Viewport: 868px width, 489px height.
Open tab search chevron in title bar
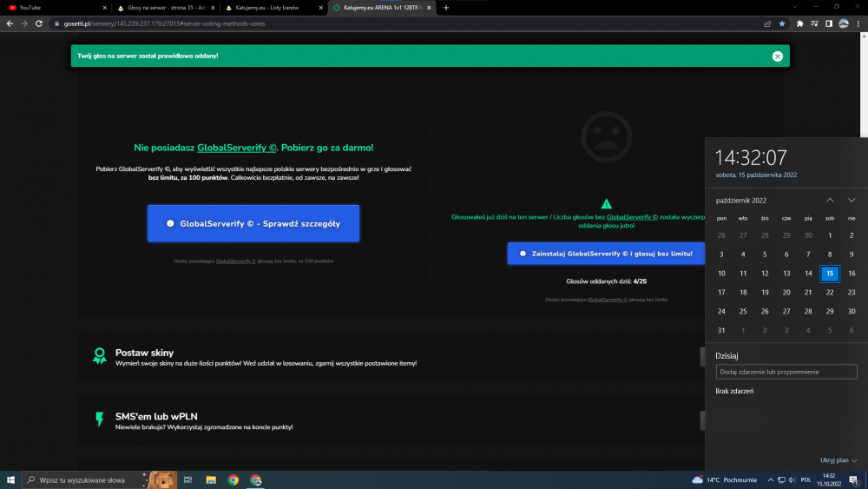coord(795,7)
